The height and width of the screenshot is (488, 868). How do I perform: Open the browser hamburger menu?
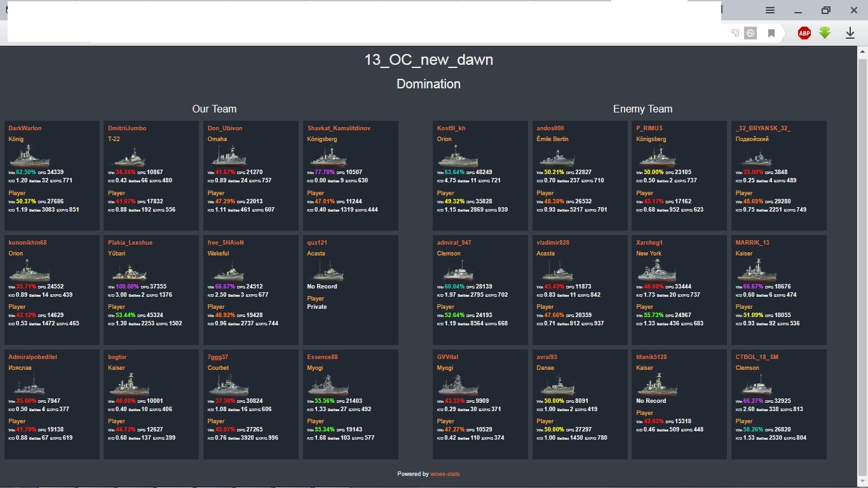coord(770,10)
